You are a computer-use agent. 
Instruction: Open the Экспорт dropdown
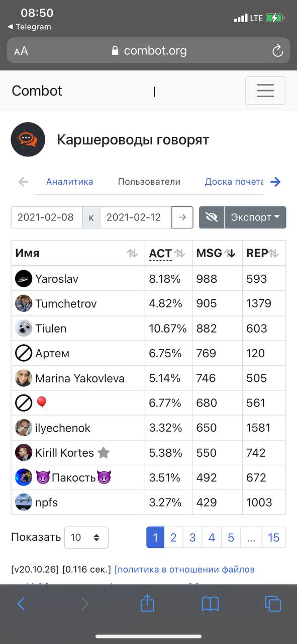click(255, 217)
